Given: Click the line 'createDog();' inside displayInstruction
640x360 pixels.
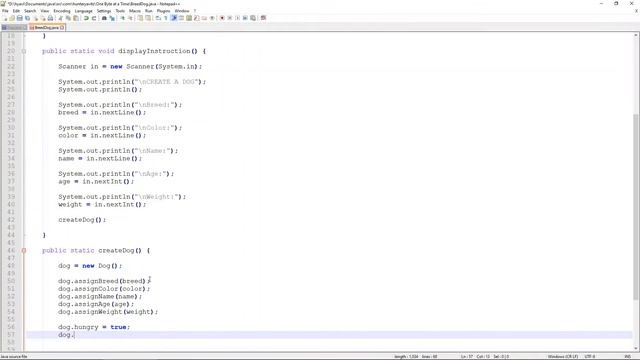Looking at the screenshot, I should coord(82,220).
